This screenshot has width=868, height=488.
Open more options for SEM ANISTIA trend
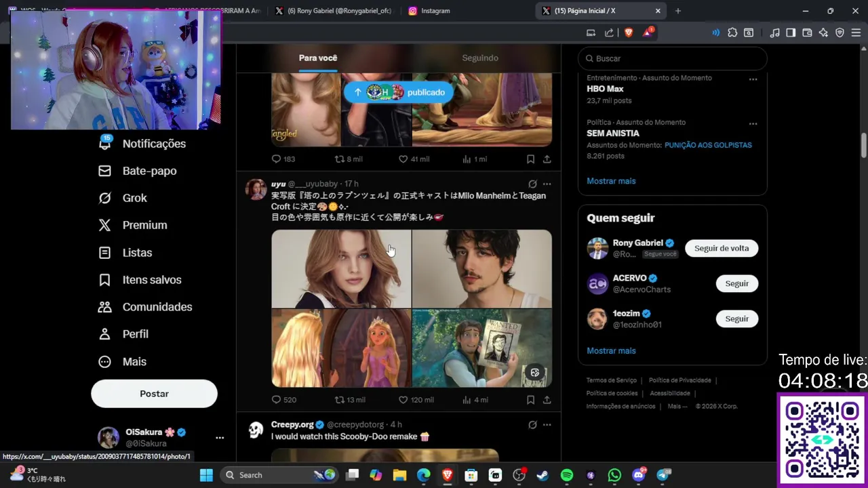753,124
